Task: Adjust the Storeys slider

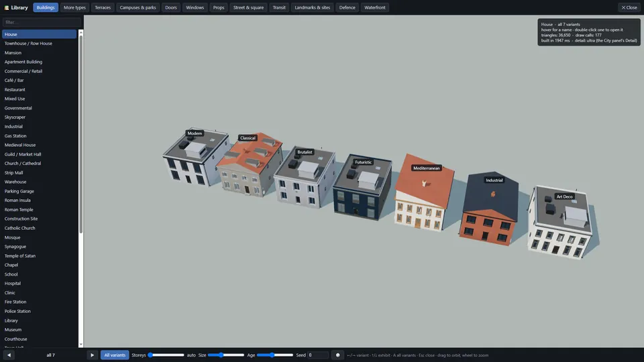Action: point(166,355)
